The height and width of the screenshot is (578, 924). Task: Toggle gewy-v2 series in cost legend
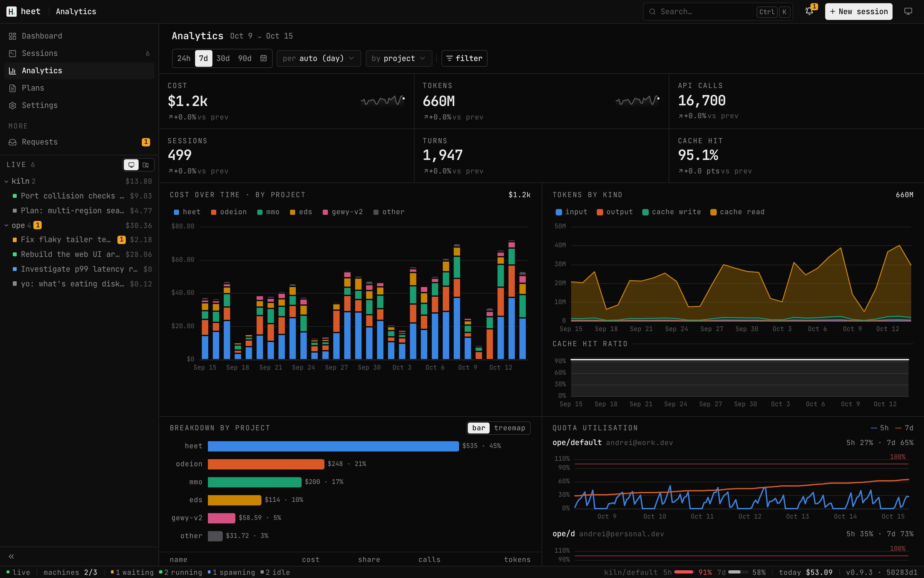coord(343,212)
